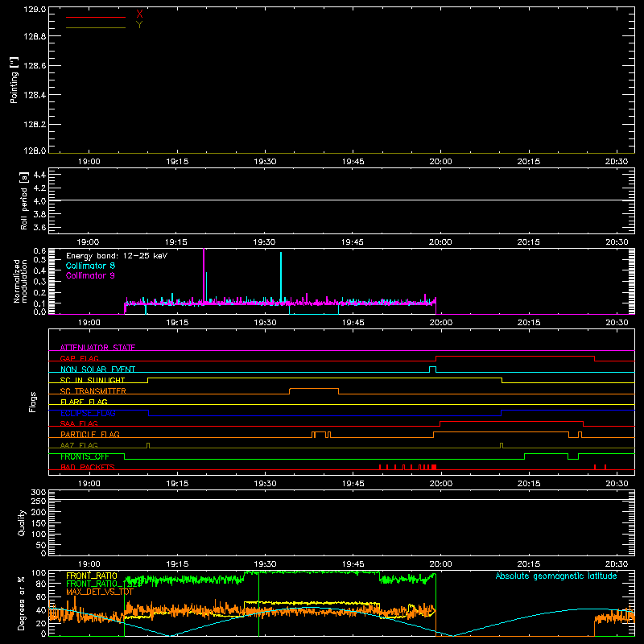Click the NON_SOLAR_EVENT flag label
644x644 pixels.
click(97, 369)
